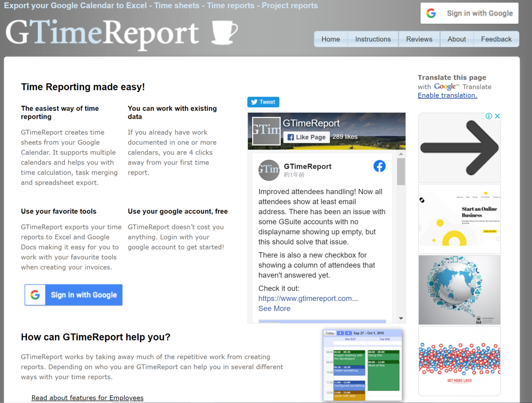This screenshot has width=532, height=403.
Task: Click the GTimeReport avatar in Facebook post
Action: coord(269,170)
